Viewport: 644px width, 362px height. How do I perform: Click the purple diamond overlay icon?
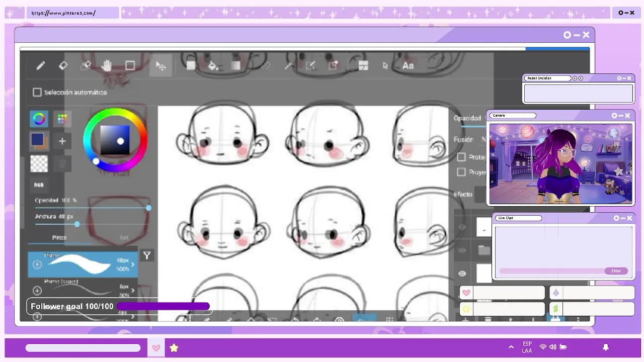coord(556,293)
